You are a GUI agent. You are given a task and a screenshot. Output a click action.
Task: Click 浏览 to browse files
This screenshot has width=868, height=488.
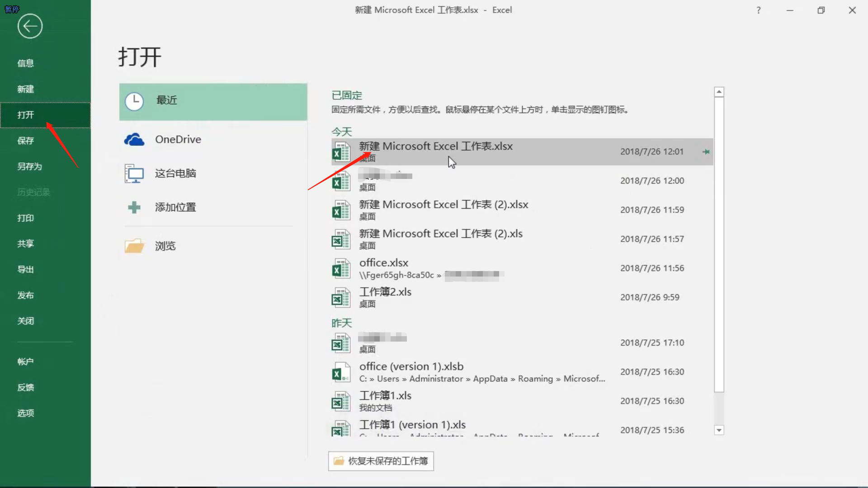[213, 246]
